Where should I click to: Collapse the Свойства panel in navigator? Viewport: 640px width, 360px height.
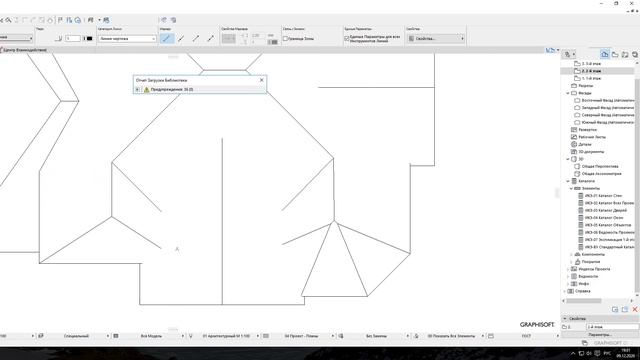point(565,318)
